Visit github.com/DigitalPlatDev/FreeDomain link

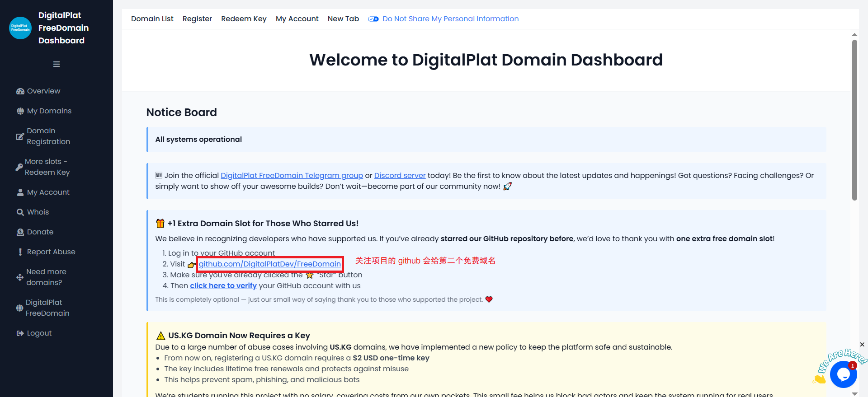(270, 264)
